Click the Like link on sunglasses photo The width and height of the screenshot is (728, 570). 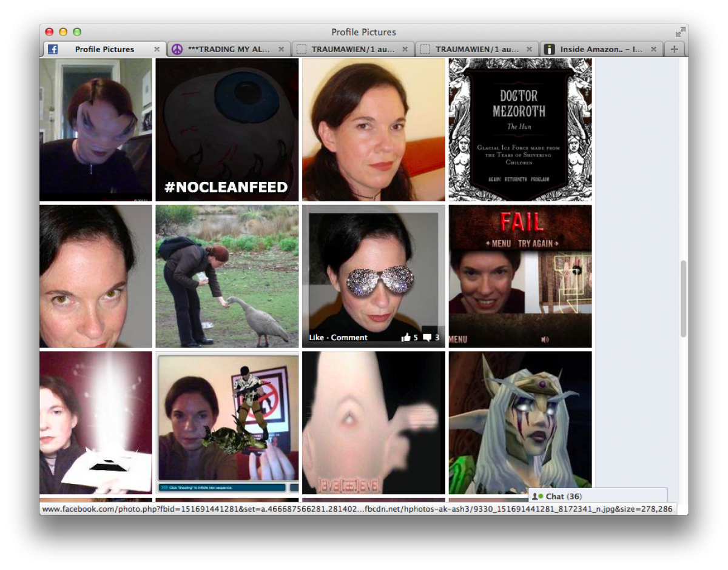click(317, 338)
